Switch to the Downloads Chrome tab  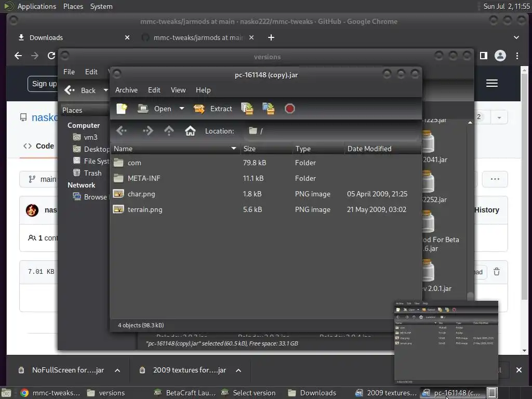coord(73,37)
